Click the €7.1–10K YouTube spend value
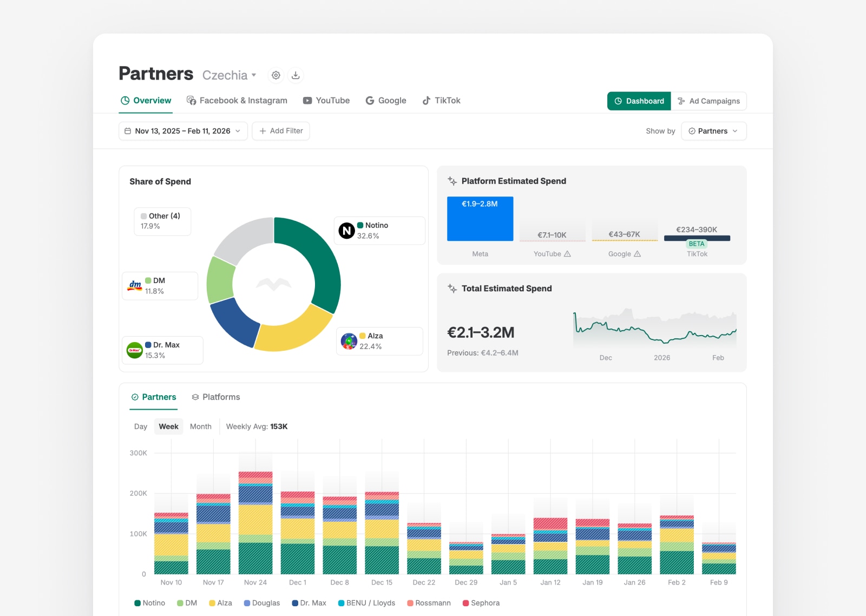Viewport: 866px width, 616px height. (x=552, y=235)
